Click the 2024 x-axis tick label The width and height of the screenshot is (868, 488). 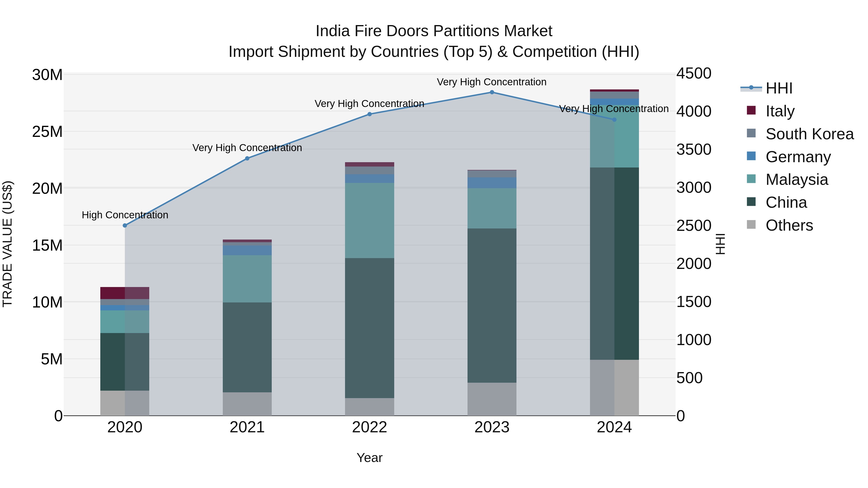pyautogui.click(x=614, y=427)
